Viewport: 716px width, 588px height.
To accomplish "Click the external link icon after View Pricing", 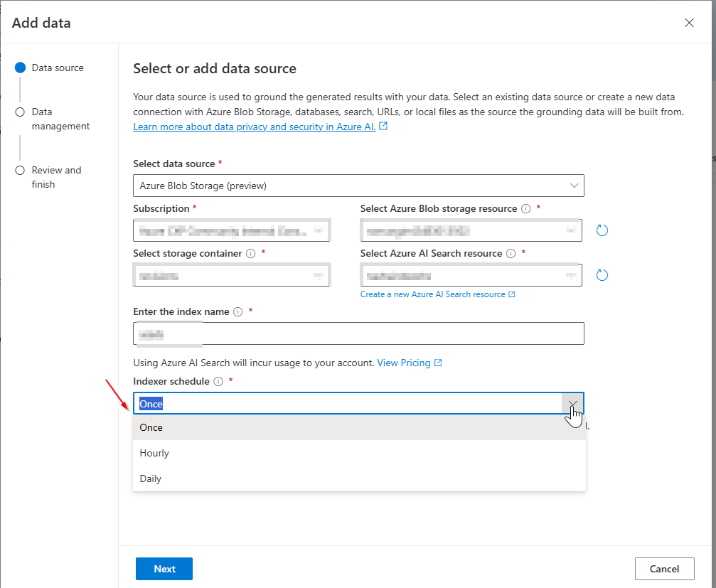I will pyautogui.click(x=437, y=363).
